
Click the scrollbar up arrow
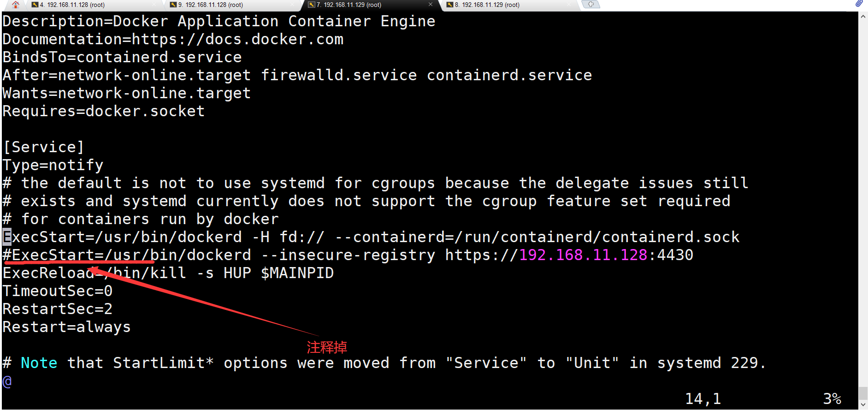(863, 15)
